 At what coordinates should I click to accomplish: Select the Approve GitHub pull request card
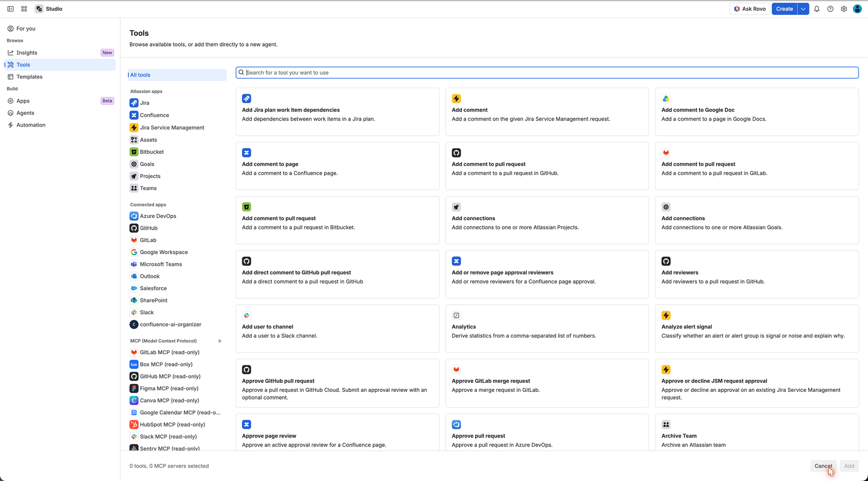(337, 383)
